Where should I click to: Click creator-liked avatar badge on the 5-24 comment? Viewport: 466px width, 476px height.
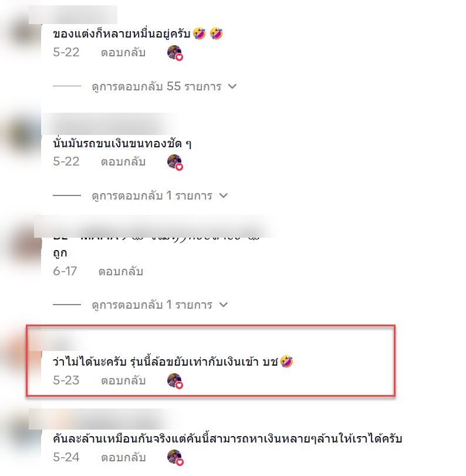click(175, 457)
